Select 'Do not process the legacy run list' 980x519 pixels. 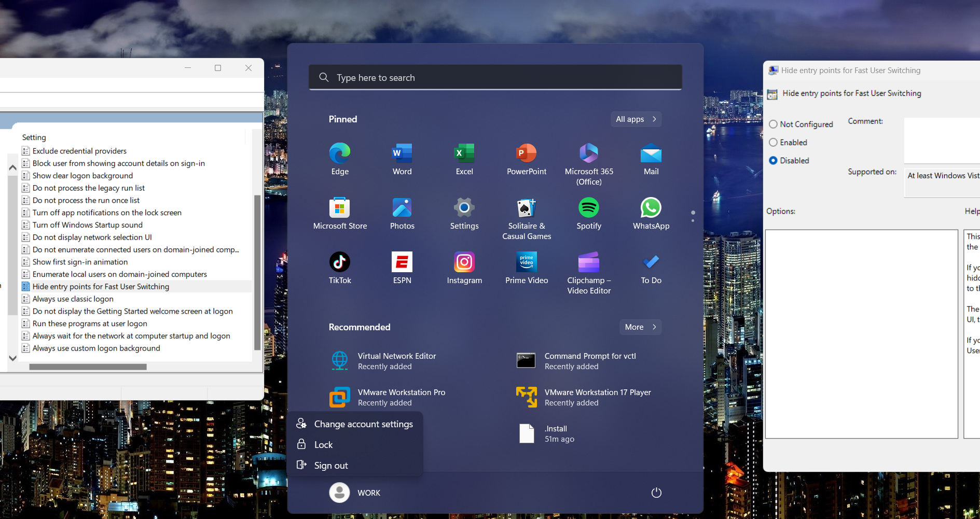[89, 188]
